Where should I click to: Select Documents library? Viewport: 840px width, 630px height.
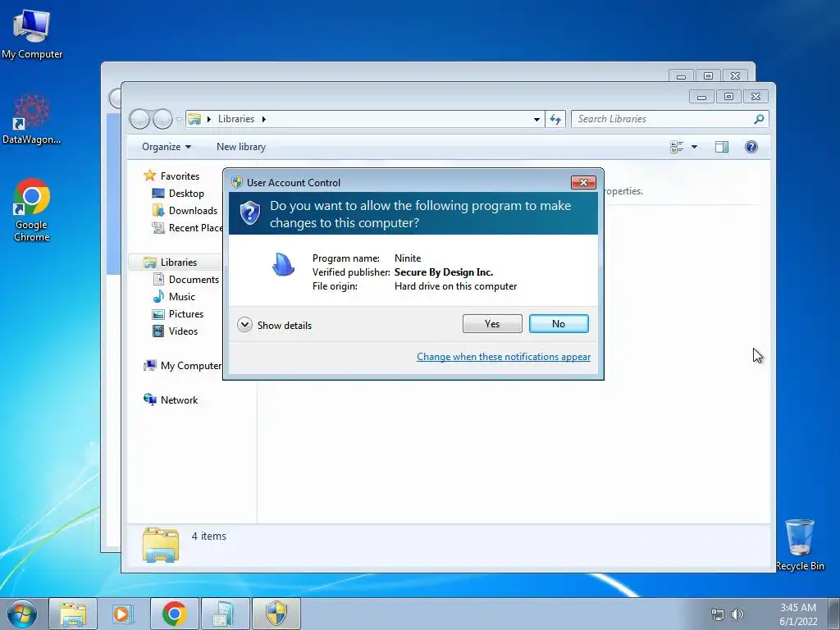pyautogui.click(x=194, y=279)
